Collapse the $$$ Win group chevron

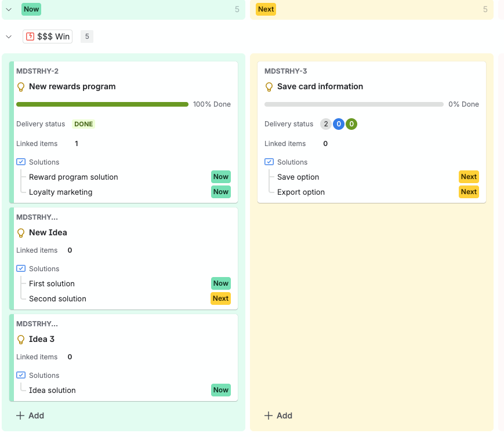(x=9, y=37)
